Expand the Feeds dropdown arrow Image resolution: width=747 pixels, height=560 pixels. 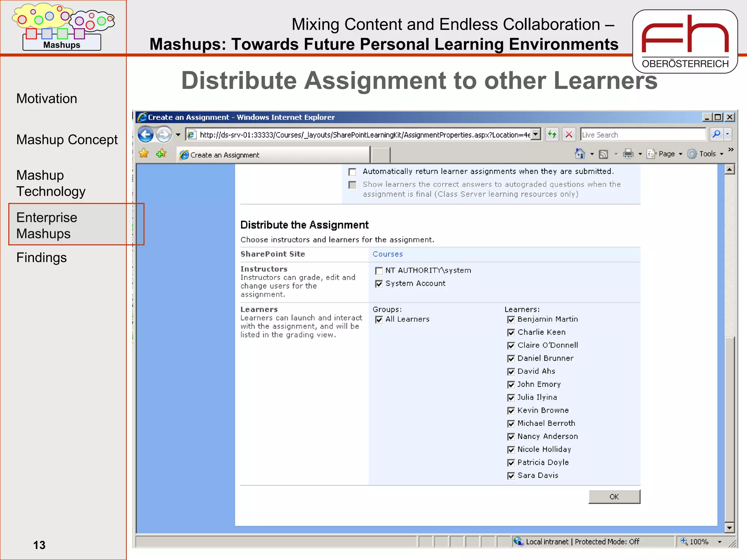(616, 154)
